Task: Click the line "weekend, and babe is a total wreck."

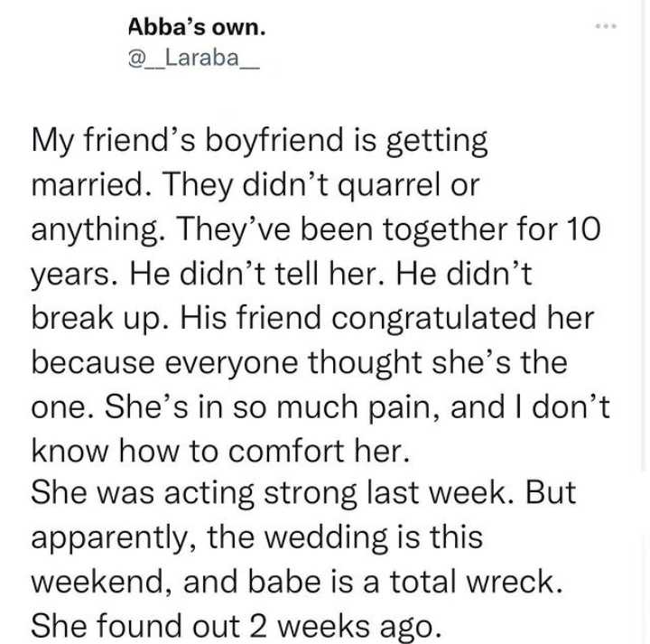Action: pyautogui.click(x=296, y=581)
